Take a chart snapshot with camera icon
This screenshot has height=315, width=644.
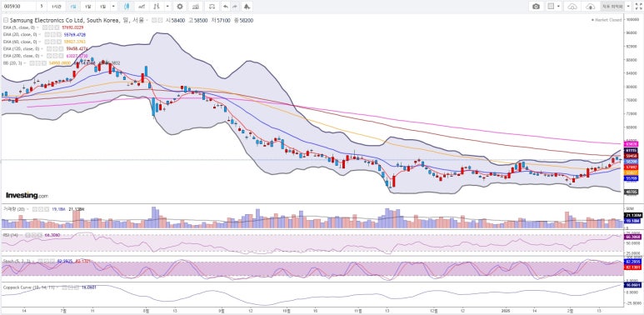pos(536,7)
